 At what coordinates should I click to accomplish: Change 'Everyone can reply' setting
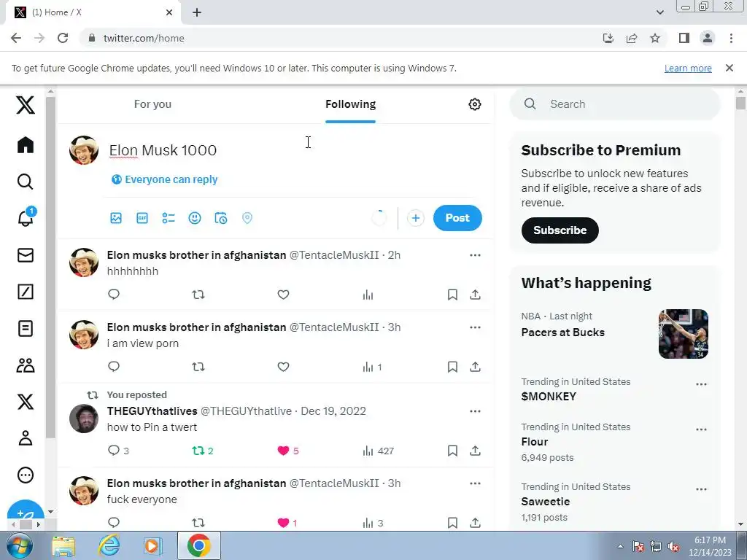164,179
